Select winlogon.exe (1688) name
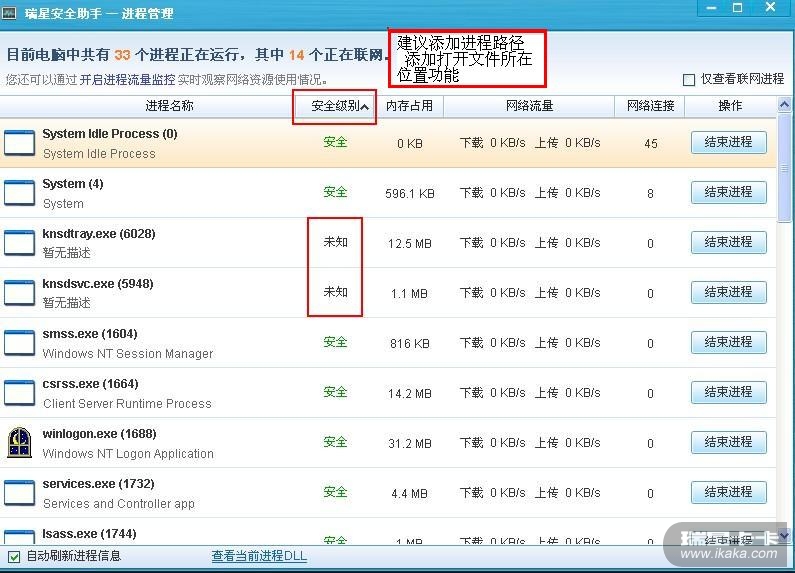The width and height of the screenshot is (795, 573). pos(99,434)
